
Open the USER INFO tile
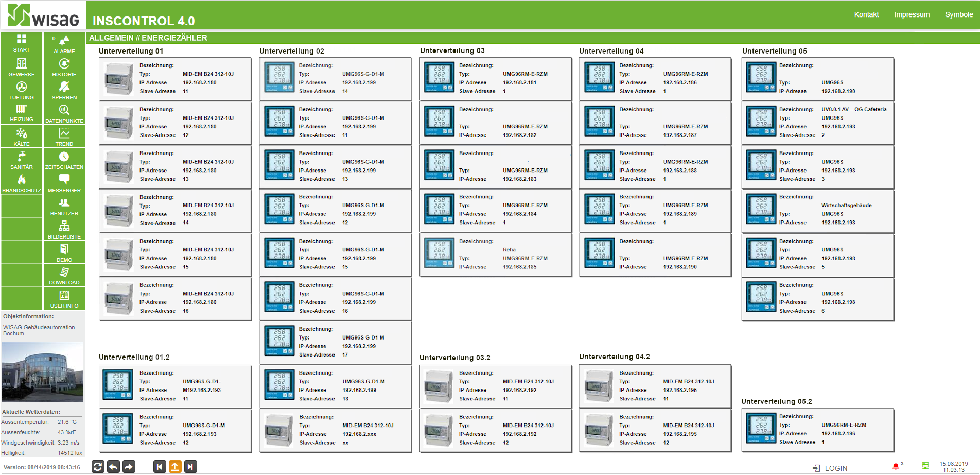coord(64,298)
